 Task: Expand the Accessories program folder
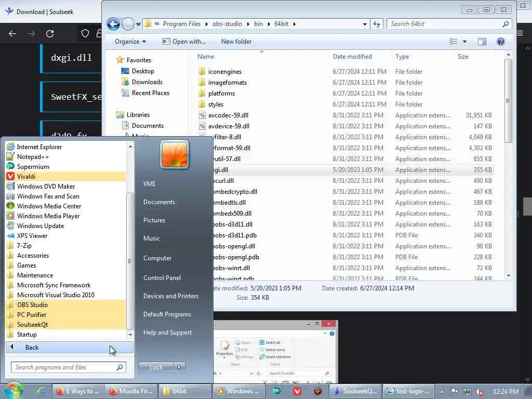click(x=66, y=255)
